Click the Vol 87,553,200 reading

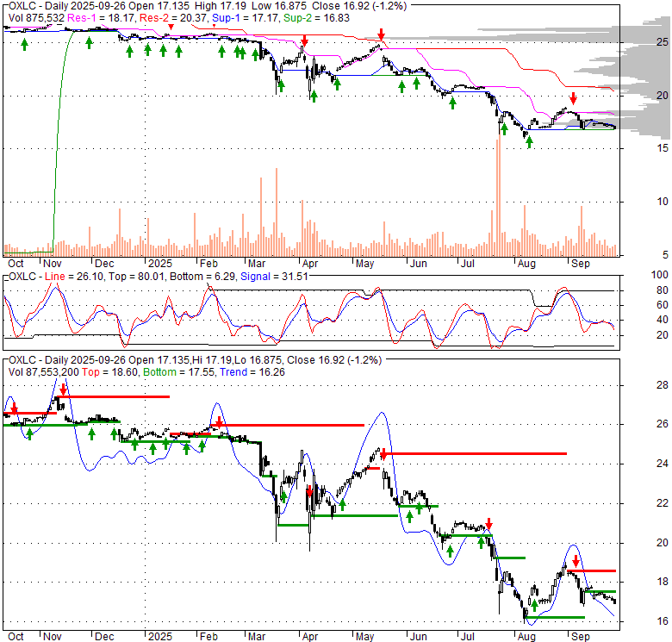click(x=44, y=372)
